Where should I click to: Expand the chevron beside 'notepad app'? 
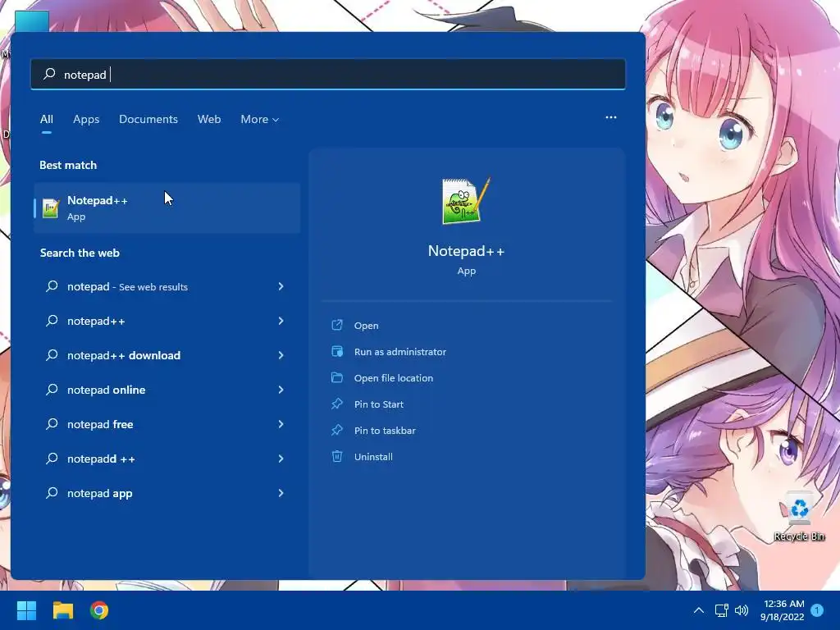[281, 493]
